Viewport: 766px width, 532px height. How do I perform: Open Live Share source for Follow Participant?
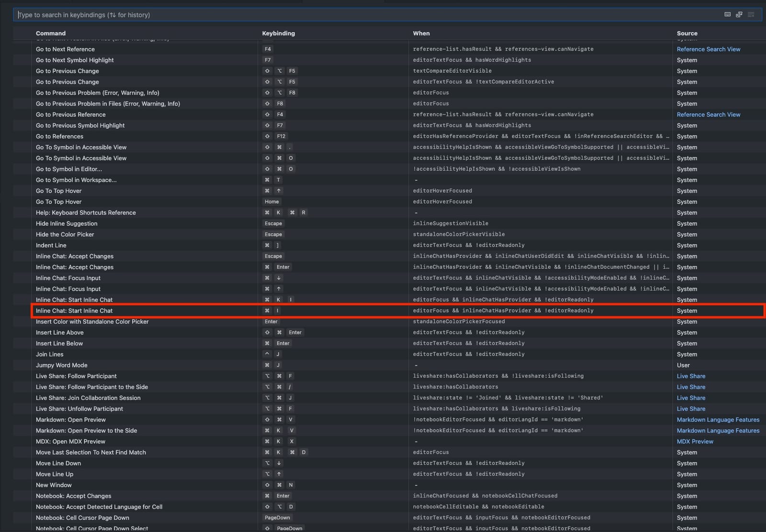coord(691,376)
